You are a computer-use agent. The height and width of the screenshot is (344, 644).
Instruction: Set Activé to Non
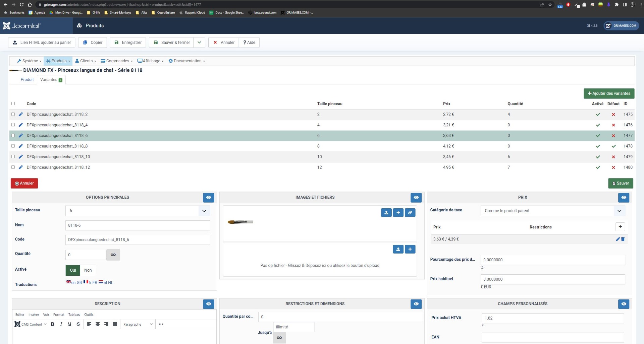pos(88,270)
